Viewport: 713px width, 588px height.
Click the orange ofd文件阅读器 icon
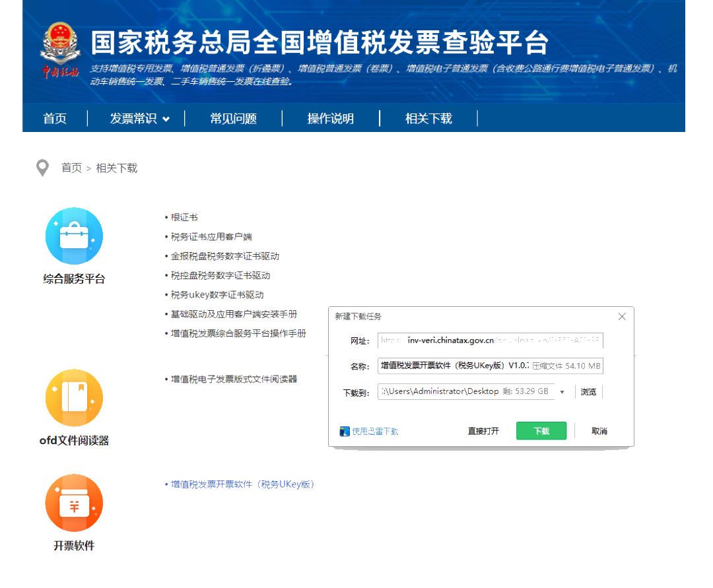pos(74,399)
